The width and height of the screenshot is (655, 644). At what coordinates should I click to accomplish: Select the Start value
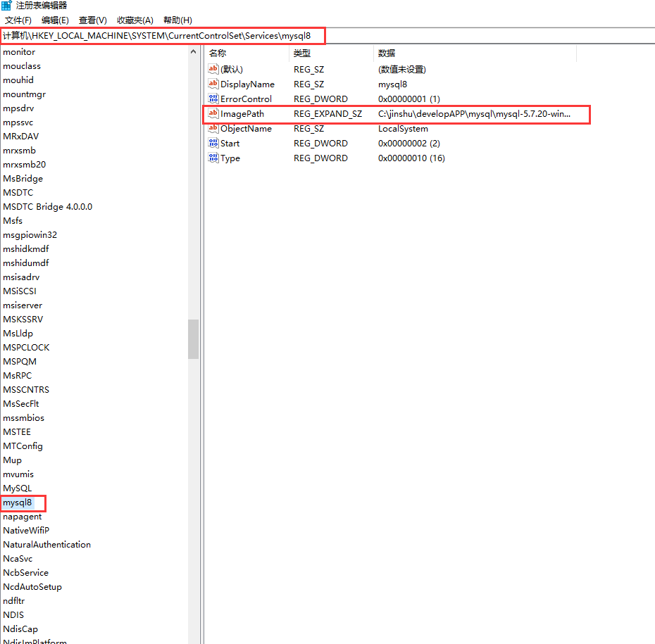[x=230, y=144]
